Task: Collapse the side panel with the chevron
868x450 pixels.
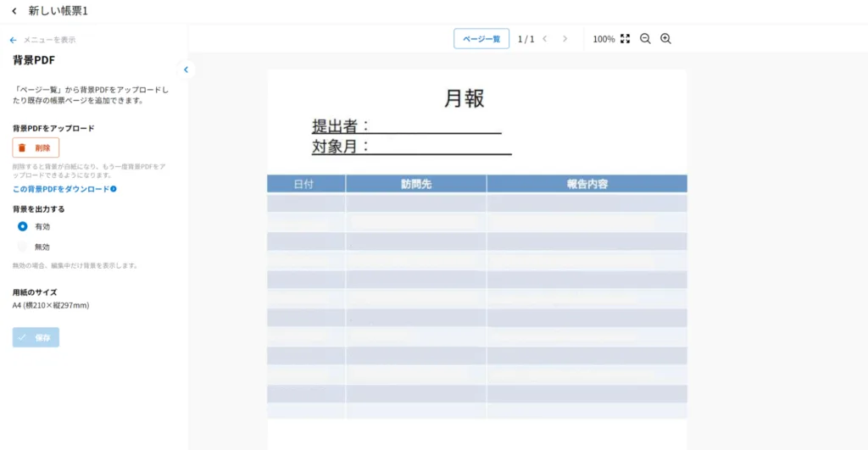Action: point(186,69)
